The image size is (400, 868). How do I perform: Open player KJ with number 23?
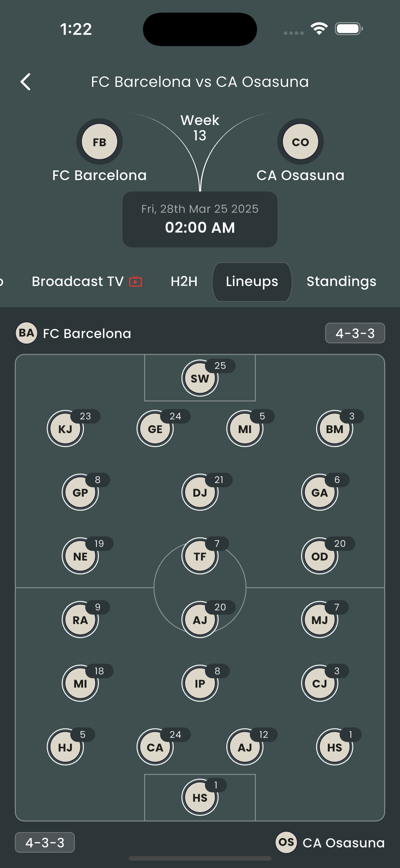(x=65, y=429)
